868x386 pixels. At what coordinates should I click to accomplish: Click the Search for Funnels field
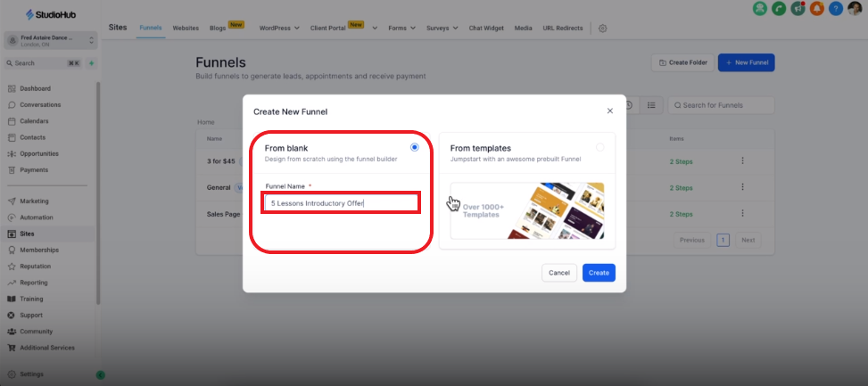click(722, 105)
